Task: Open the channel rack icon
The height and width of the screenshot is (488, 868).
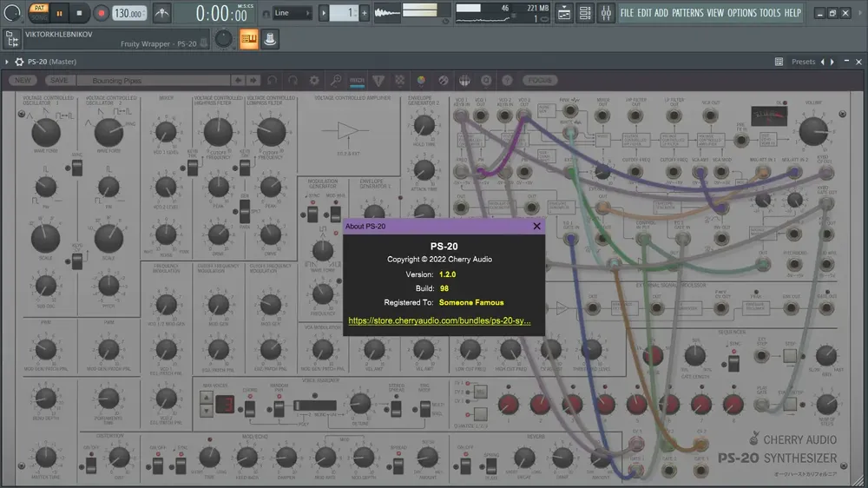Action: point(585,13)
